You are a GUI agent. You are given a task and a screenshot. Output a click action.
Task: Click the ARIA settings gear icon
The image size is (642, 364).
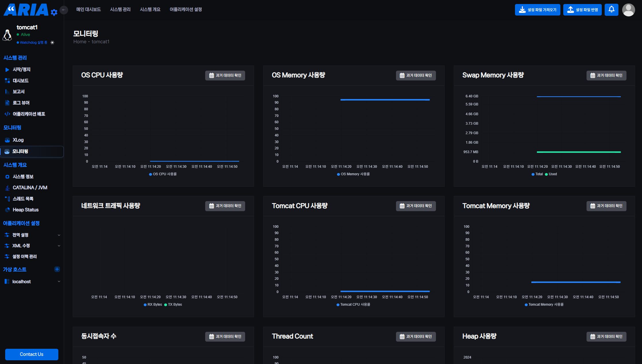tap(54, 12)
